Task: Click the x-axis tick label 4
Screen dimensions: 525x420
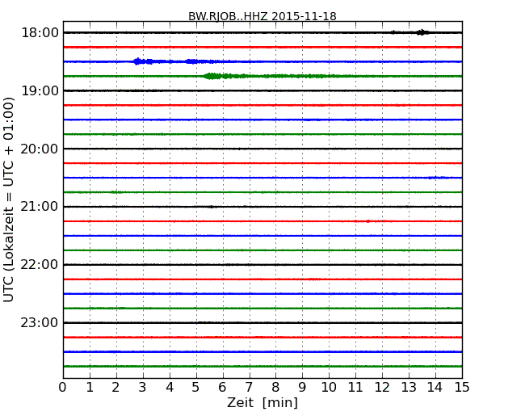Action: [x=170, y=388]
